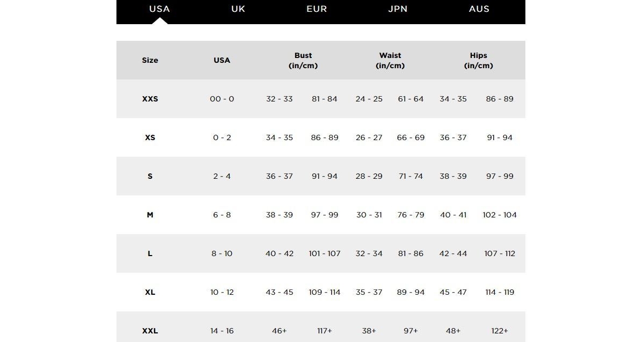Click the 14 - 16 USA size cell
The height and width of the screenshot is (342, 644).
(x=222, y=331)
